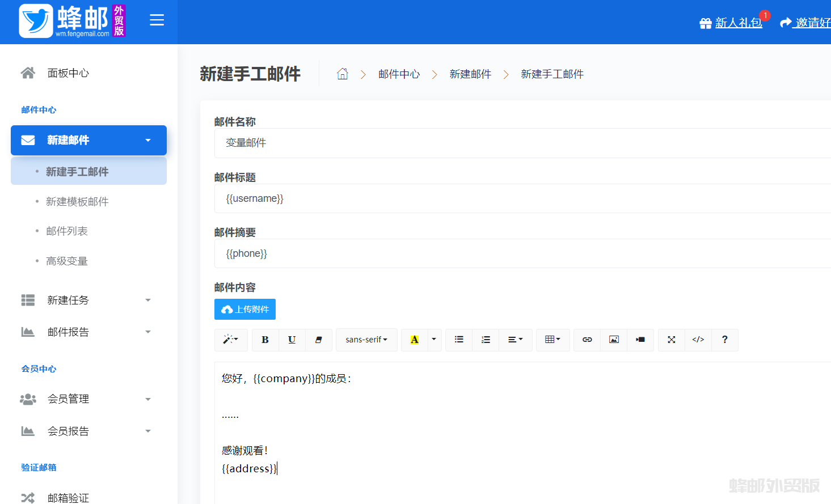This screenshot has width=831, height=504.
Task: Apply the yellow highlight text color
Action: pyautogui.click(x=415, y=340)
